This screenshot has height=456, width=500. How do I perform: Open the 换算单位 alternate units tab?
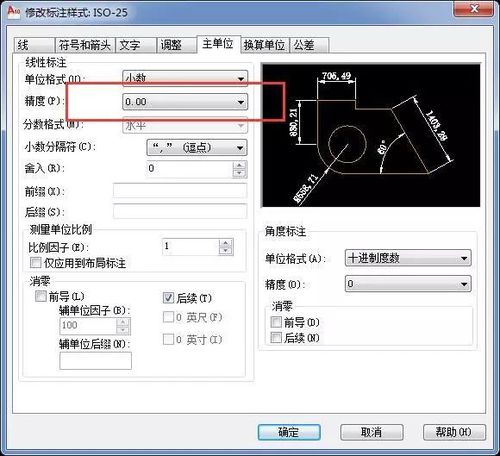265,45
